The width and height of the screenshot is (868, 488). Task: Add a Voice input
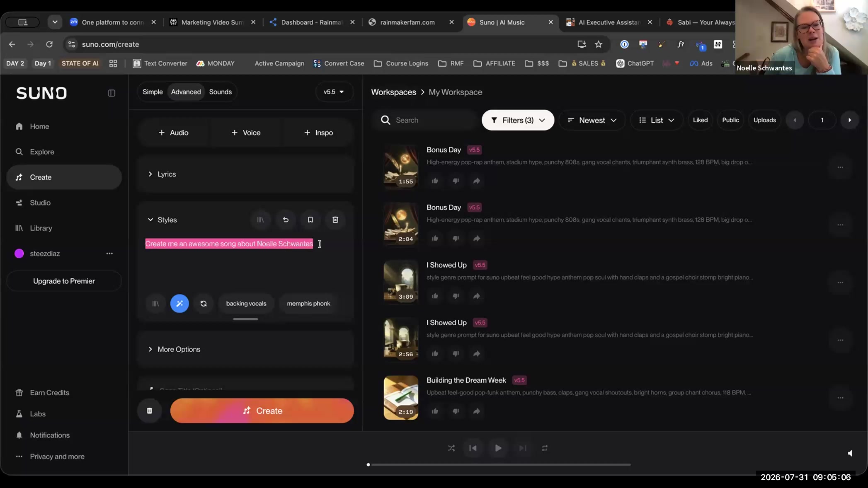point(245,133)
